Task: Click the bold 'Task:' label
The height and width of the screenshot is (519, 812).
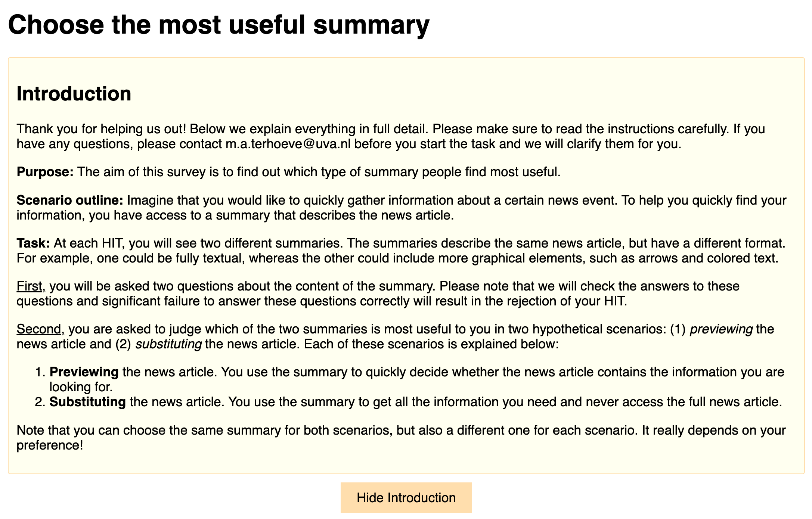Action: coord(33,243)
